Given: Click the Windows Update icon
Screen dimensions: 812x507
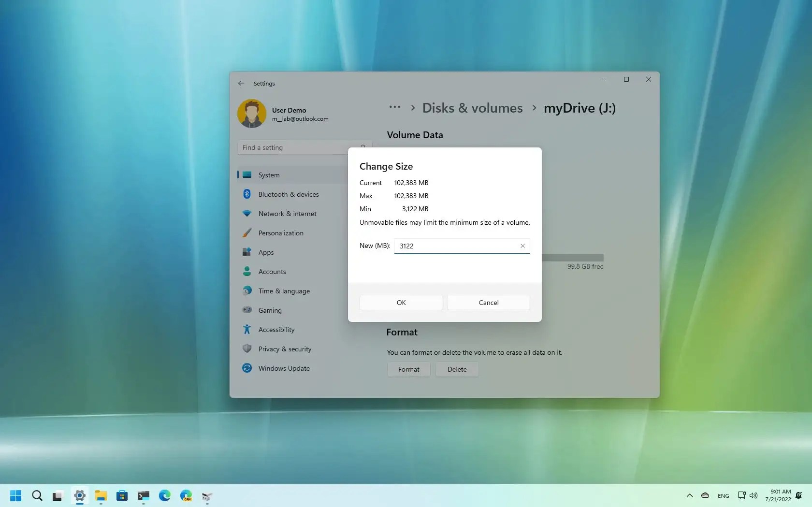Looking at the screenshot, I should (247, 368).
